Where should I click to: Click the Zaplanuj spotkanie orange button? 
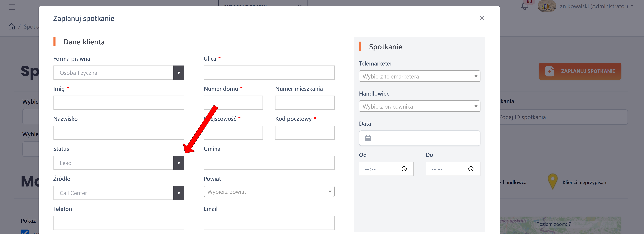(579, 71)
